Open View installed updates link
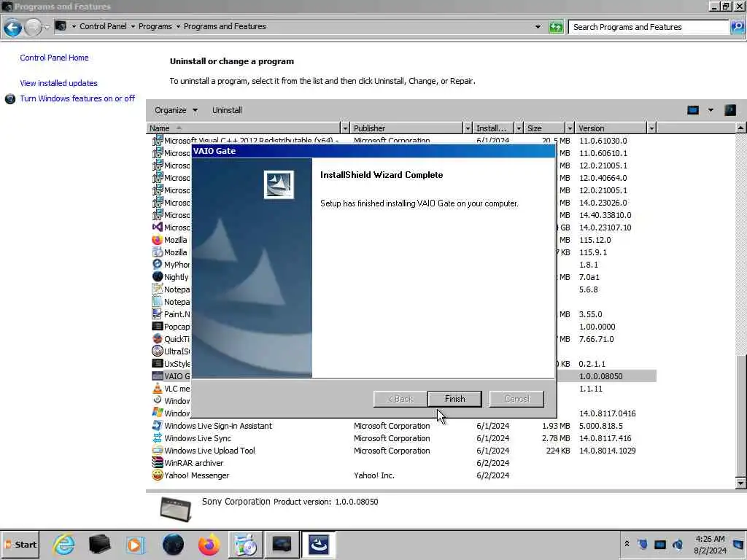This screenshot has height=560, width=747. (x=58, y=83)
